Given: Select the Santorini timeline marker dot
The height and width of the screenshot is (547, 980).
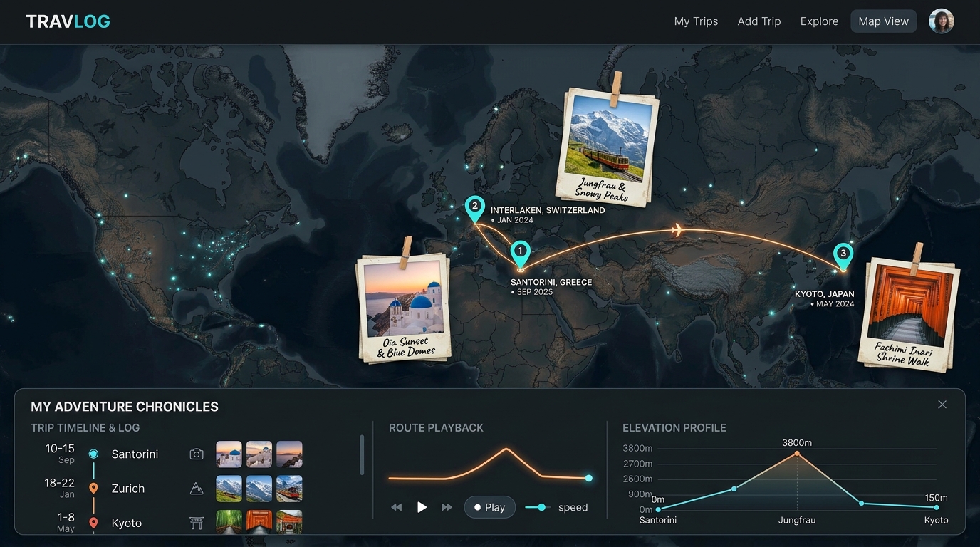Looking at the screenshot, I should [93, 454].
